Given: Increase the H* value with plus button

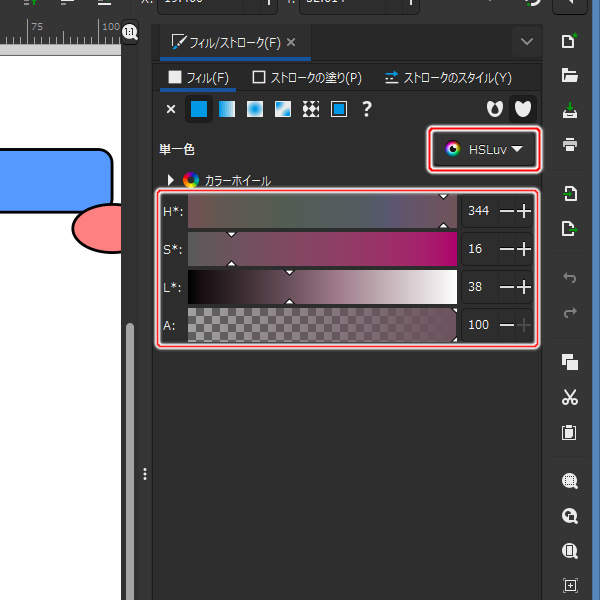Looking at the screenshot, I should [x=524, y=211].
